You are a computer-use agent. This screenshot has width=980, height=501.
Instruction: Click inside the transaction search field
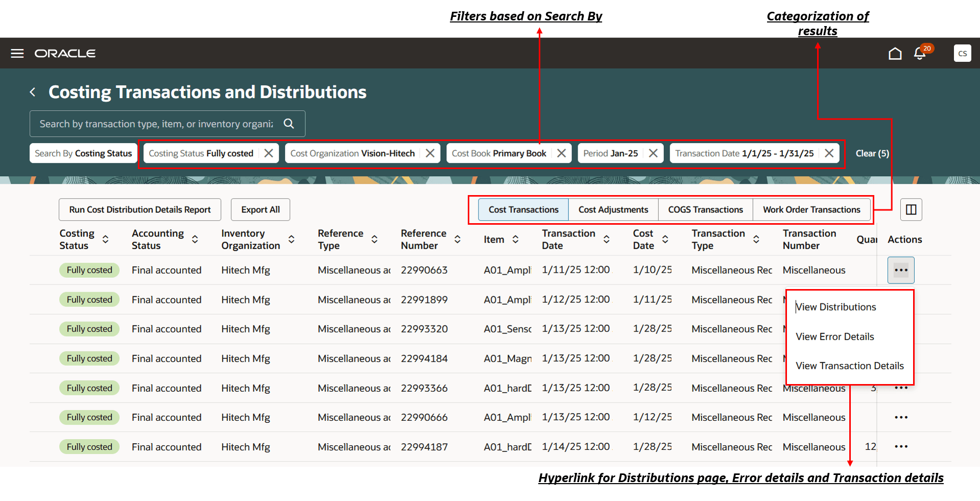point(153,124)
